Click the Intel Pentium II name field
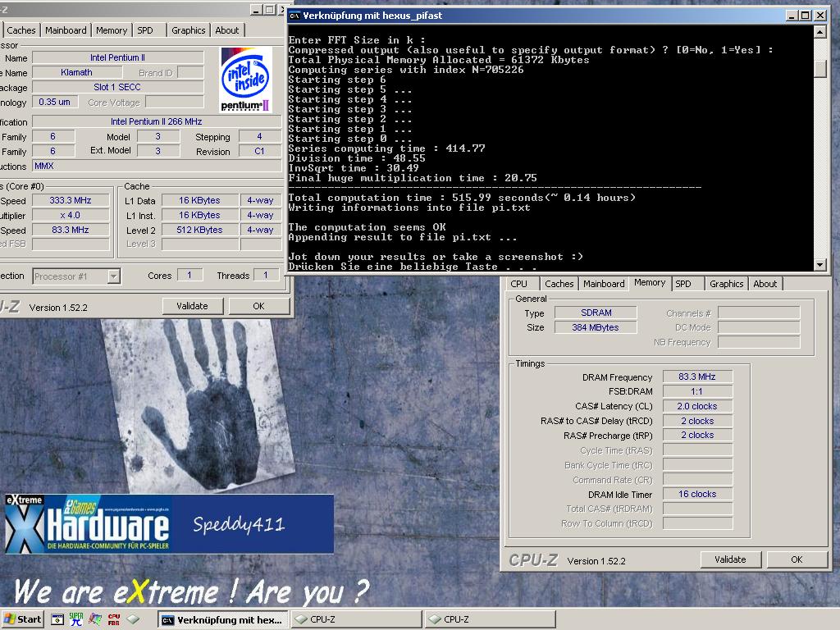The width and height of the screenshot is (840, 630). 118,57
